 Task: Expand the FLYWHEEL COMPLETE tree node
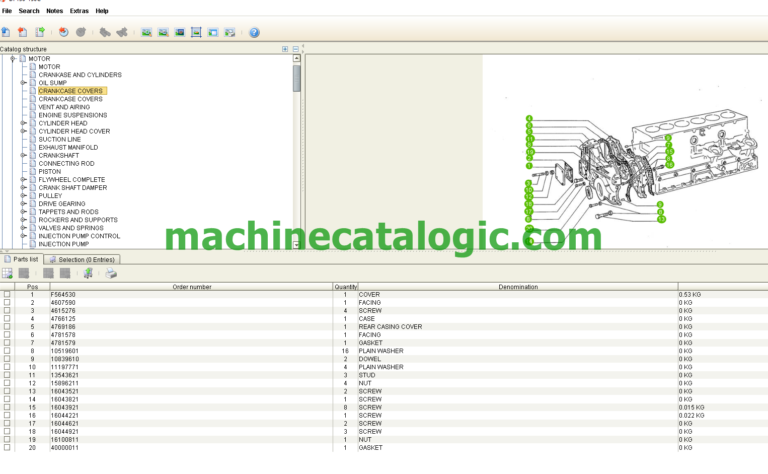pyautogui.click(x=23, y=180)
